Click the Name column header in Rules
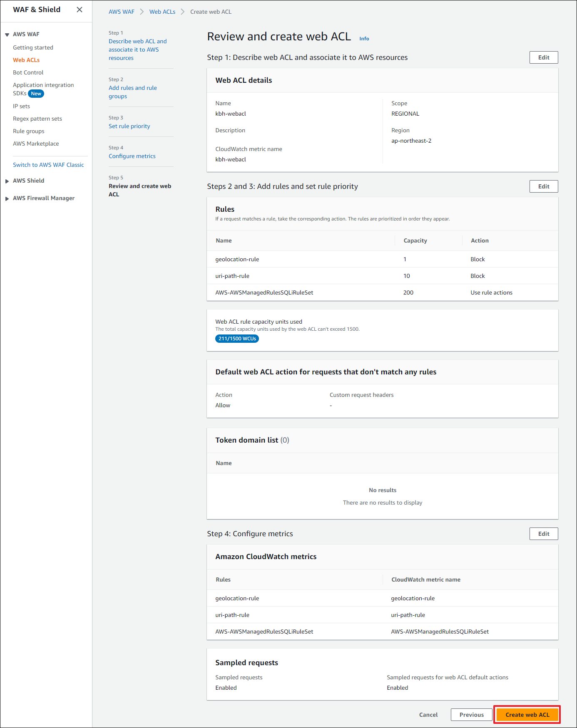The image size is (577, 728). pyautogui.click(x=224, y=240)
